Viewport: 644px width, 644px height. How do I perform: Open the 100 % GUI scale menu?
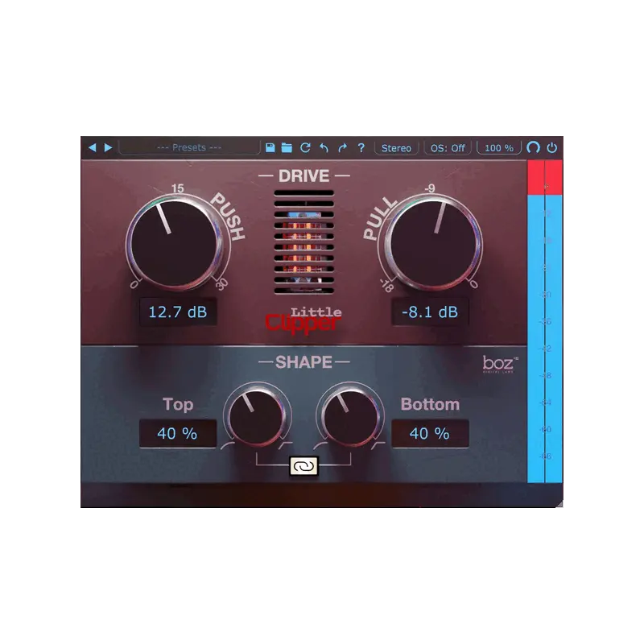coord(499,148)
